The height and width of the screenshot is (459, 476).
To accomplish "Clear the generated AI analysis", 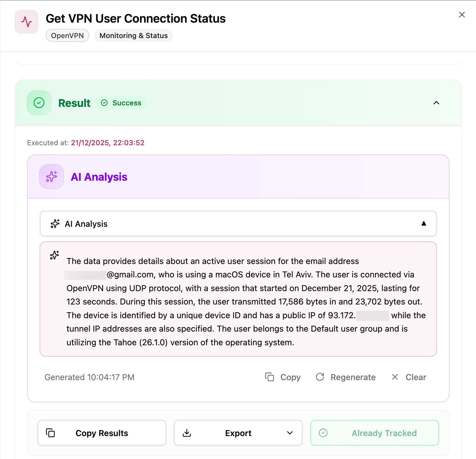I will coord(408,377).
